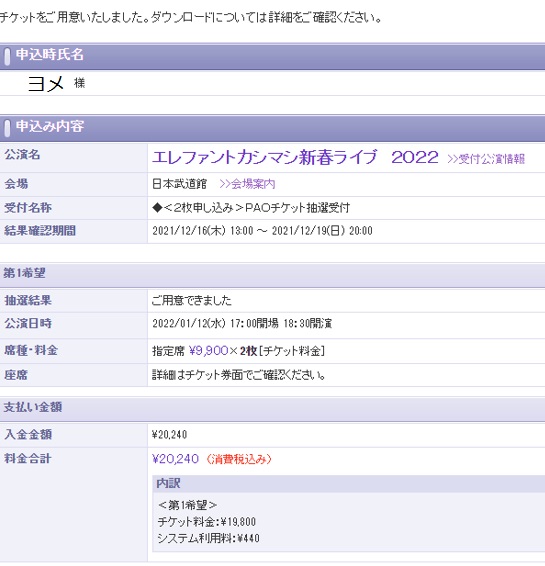The image size is (545, 566).
Task: Click the 公演日時 date value 2022/01/12
Action: point(242,323)
